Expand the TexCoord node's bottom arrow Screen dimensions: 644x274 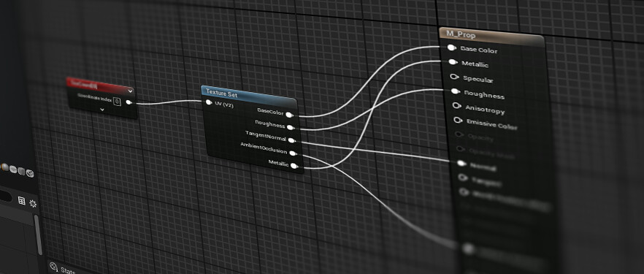(x=102, y=110)
